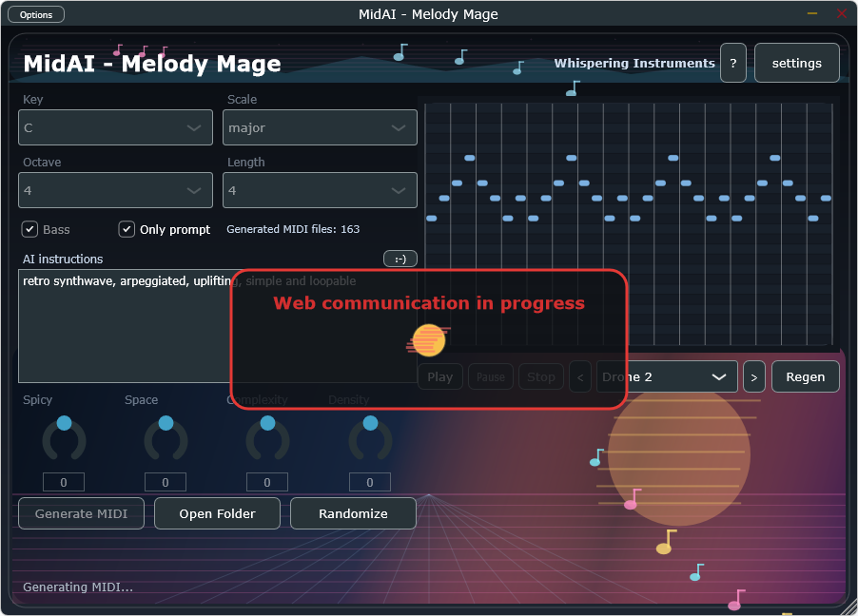Expand the Scale dropdown showing major
Screen dimensions: 858x616
pyautogui.click(x=321, y=127)
